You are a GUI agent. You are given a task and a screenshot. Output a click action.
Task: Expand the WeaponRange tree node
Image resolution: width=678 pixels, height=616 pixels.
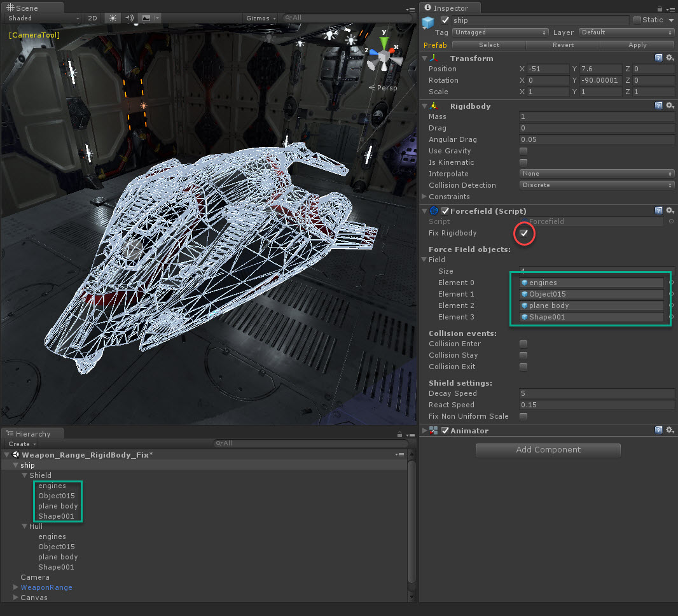tap(15, 587)
